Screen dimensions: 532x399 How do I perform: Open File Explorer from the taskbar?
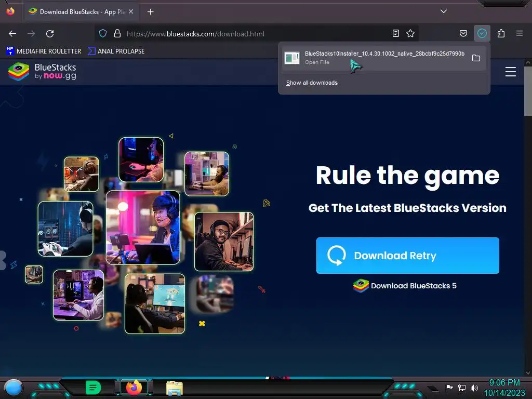pyautogui.click(x=175, y=388)
